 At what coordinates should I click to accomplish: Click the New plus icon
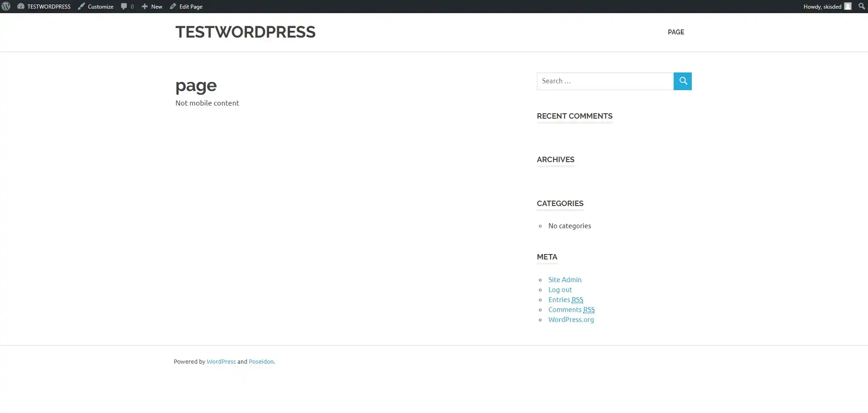pos(145,6)
